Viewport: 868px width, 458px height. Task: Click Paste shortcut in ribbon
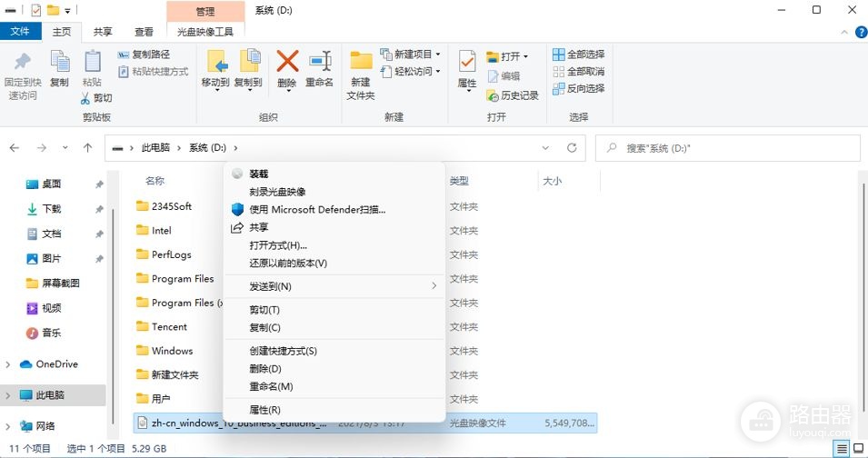154,72
